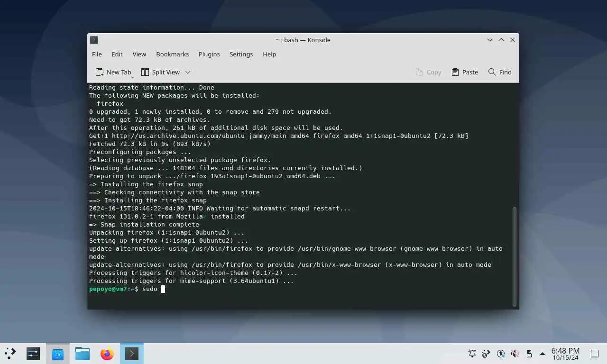Open a New Tab in Konsole

pos(113,72)
